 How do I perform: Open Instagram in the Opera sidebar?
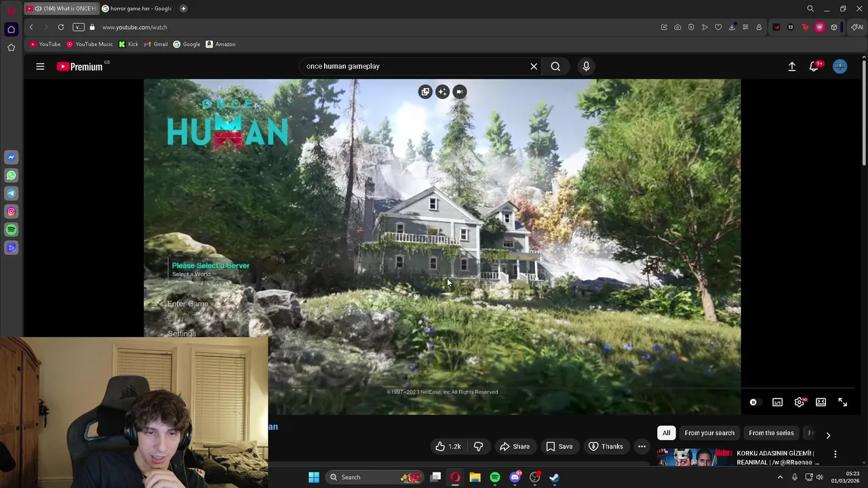(x=11, y=211)
